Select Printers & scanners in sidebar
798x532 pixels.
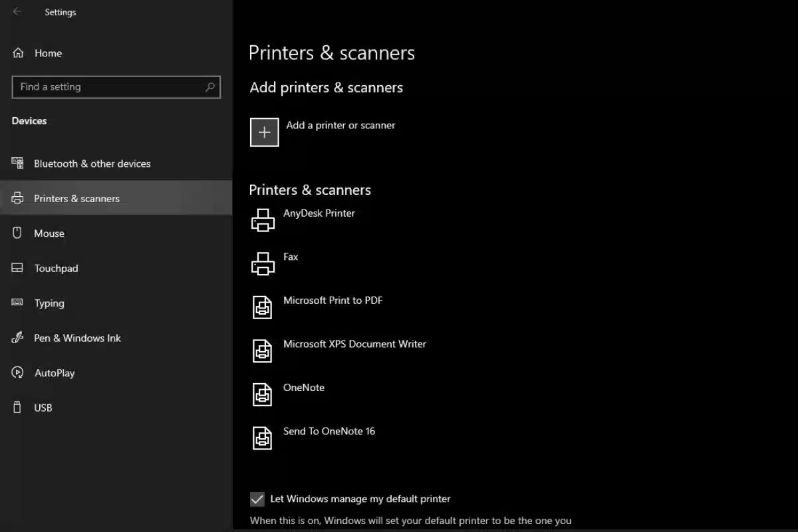tap(76, 198)
